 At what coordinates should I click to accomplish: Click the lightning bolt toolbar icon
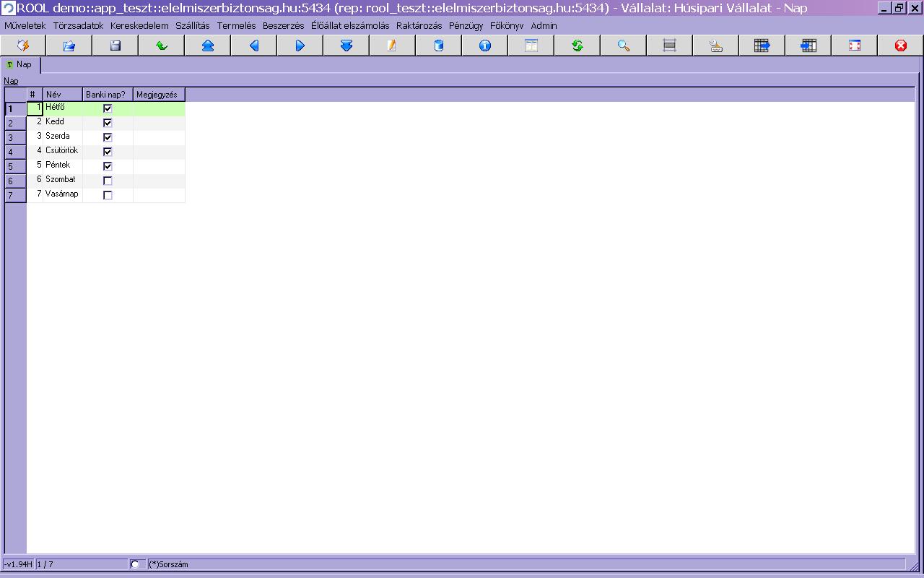point(23,46)
